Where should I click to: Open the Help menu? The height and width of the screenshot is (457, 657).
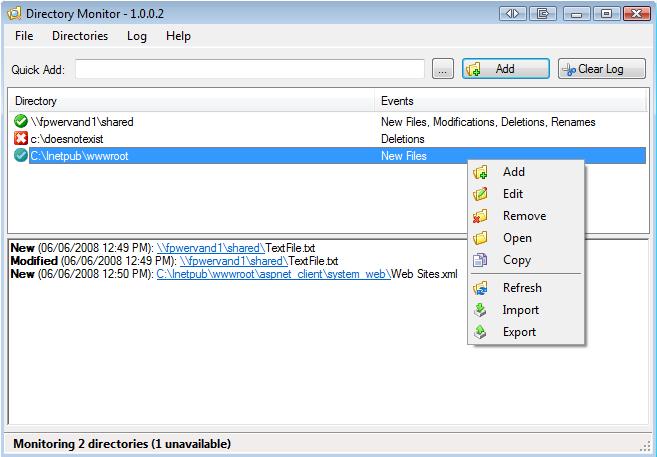pos(178,36)
